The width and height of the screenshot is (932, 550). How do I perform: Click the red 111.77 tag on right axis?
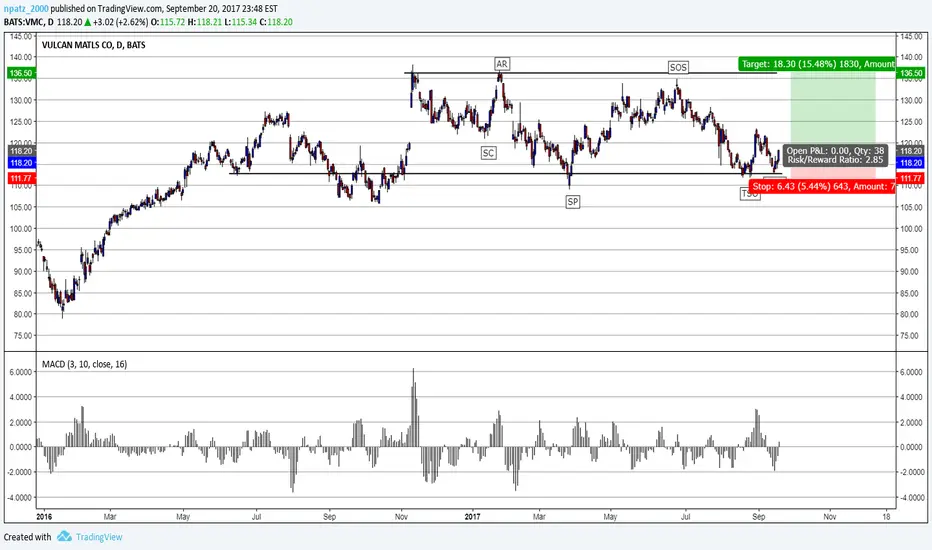911,178
